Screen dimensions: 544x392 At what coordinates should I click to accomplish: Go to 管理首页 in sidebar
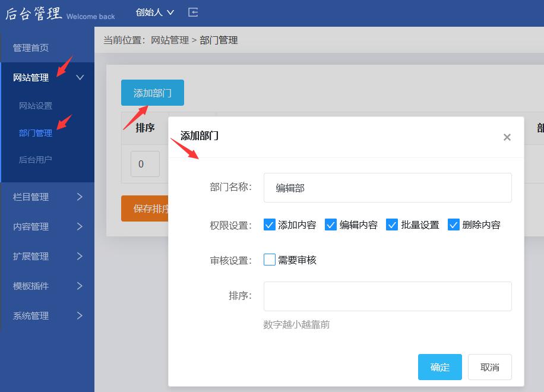point(31,48)
